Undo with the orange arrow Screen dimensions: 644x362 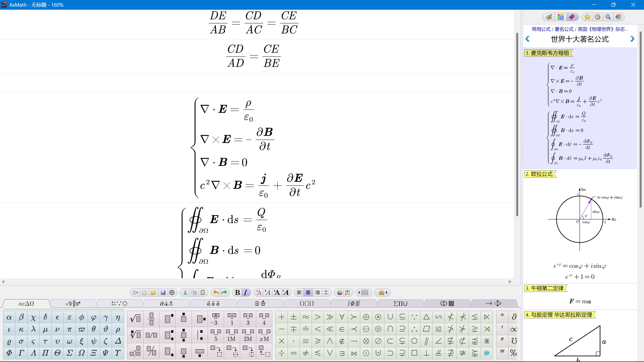coord(216,293)
